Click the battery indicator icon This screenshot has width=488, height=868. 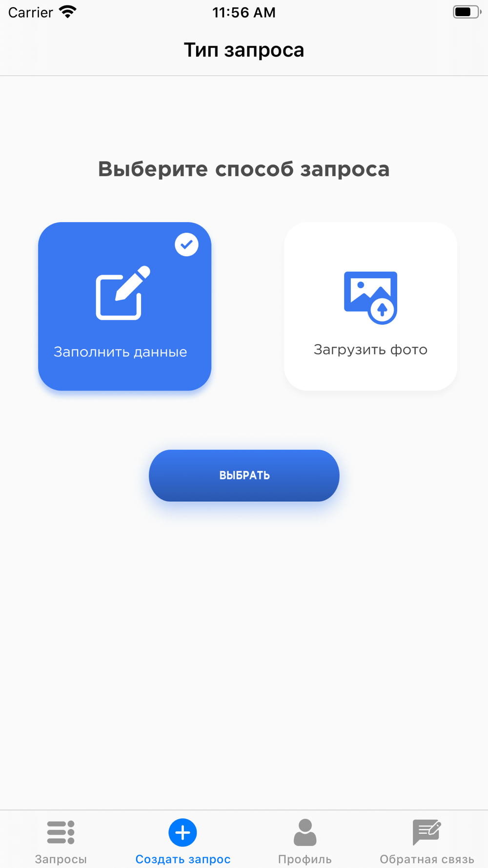(467, 12)
